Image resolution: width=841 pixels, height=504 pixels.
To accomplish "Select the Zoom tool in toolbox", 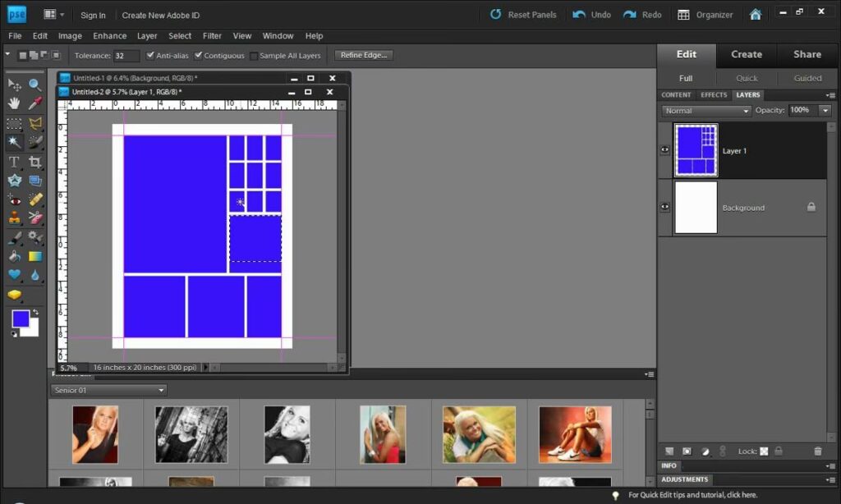I will [x=35, y=85].
